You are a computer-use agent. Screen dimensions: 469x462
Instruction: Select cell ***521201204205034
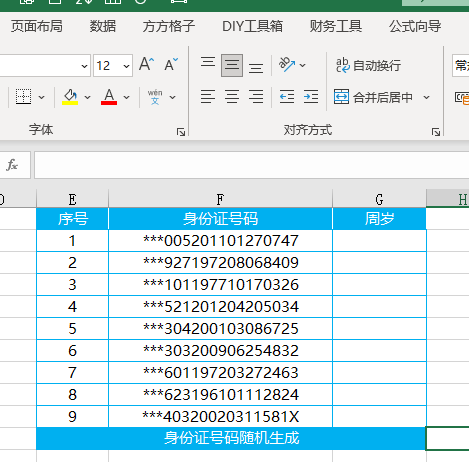click(220, 307)
